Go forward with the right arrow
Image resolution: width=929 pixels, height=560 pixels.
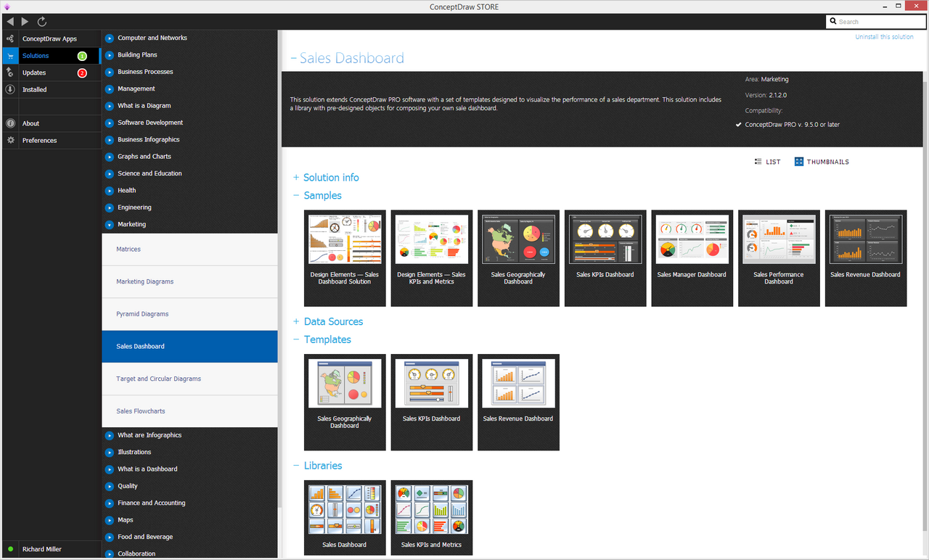coord(25,22)
